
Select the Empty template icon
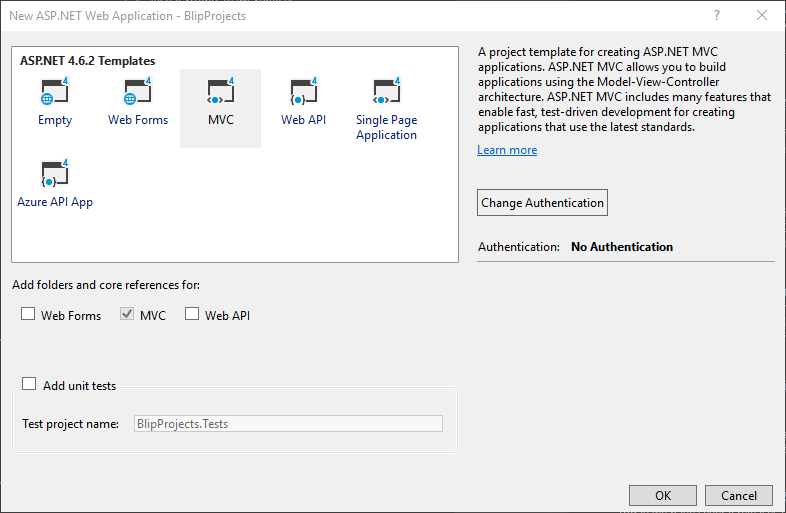point(54,91)
